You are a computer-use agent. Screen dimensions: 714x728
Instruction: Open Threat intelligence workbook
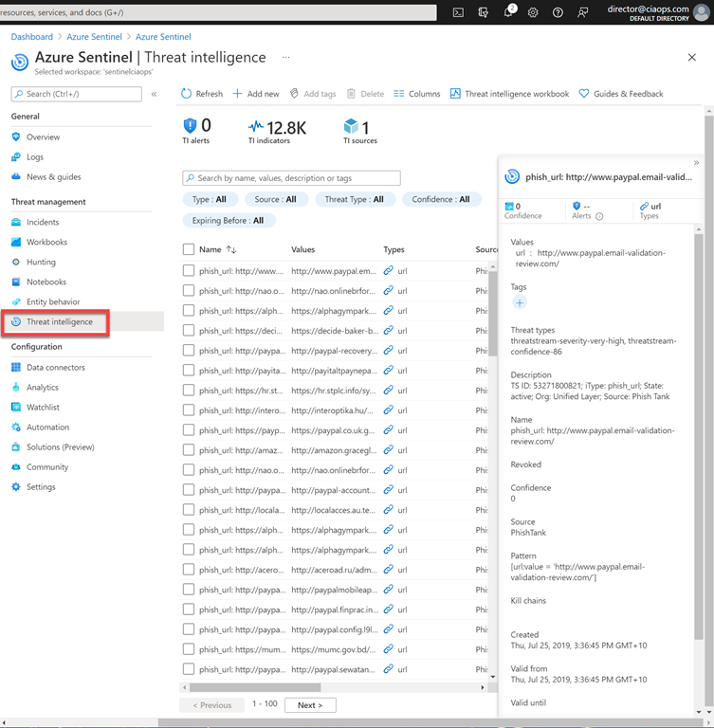click(x=509, y=94)
